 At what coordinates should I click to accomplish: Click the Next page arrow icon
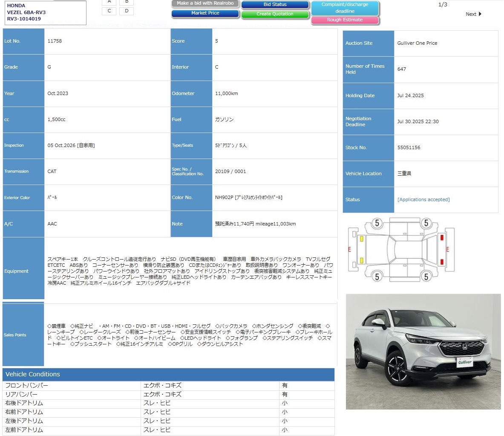pyautogui.click(x=480, y=14)
